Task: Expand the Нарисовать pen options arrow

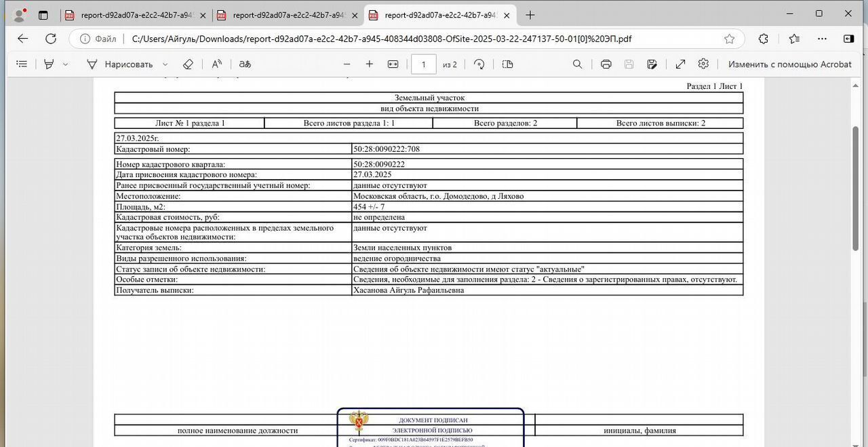Action: click(165, 64)
